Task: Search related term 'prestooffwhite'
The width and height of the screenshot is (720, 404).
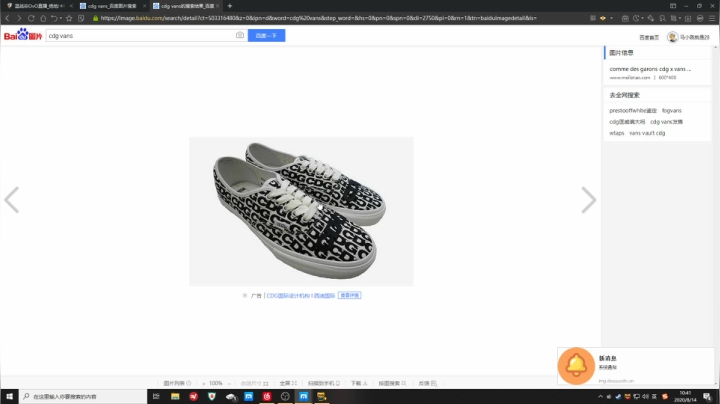Action: (633, 111)
